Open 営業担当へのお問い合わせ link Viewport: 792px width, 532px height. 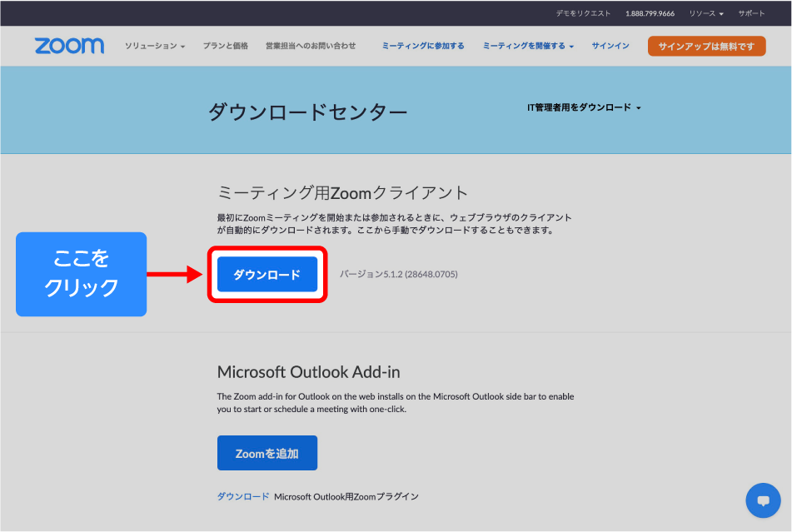(311, 46)
